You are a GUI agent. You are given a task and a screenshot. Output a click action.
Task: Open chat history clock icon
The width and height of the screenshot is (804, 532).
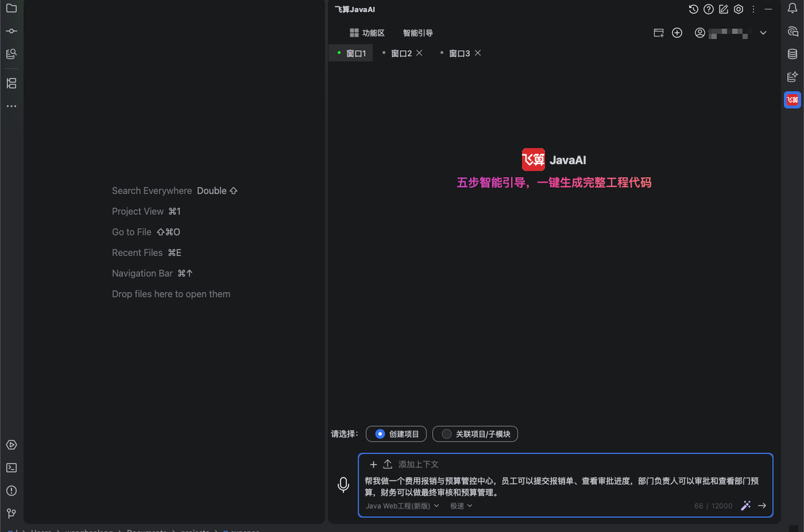693,9
